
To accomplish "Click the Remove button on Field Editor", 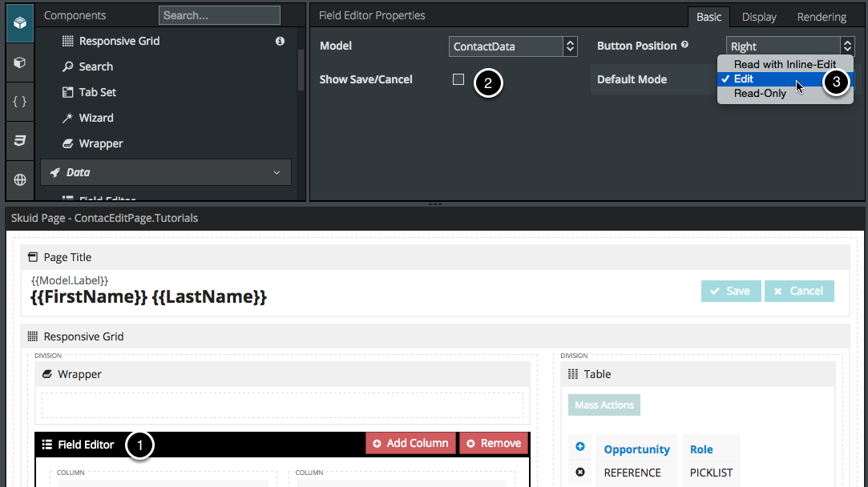I will pyautogui.click(x=494, y=443).
